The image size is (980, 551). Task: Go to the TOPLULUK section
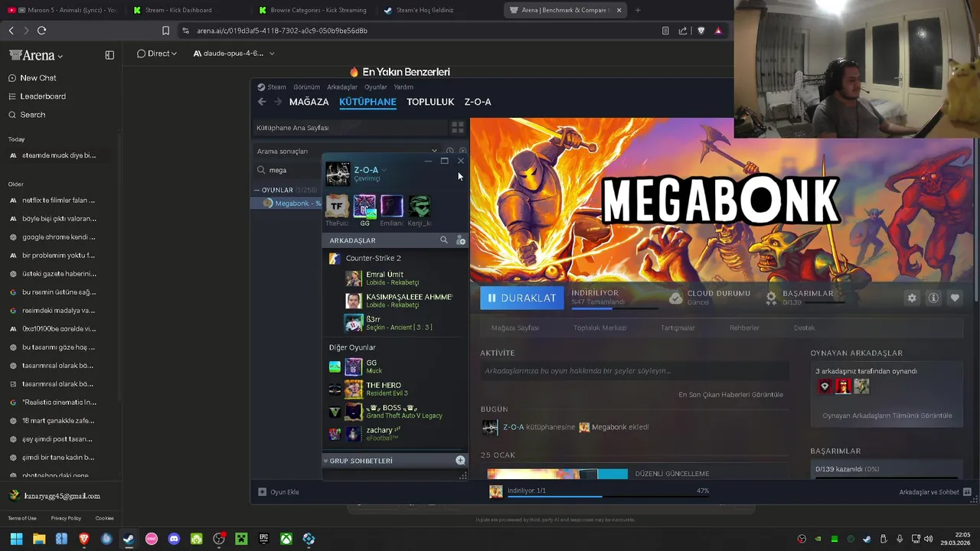[x=430, y=102]
